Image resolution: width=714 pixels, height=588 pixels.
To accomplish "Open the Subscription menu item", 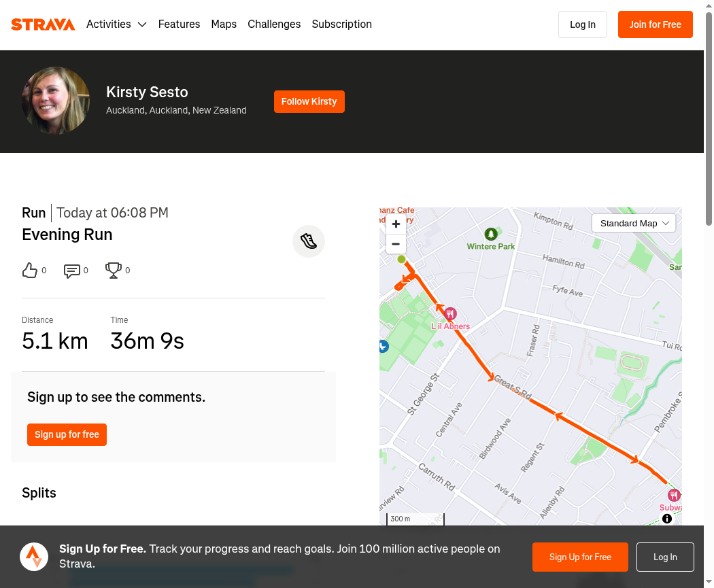I will pyautogui.click(x=342, y=24).
